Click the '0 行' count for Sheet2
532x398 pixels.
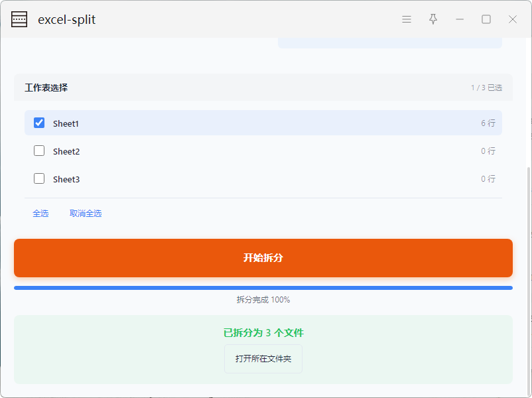[x=488, y=151]
